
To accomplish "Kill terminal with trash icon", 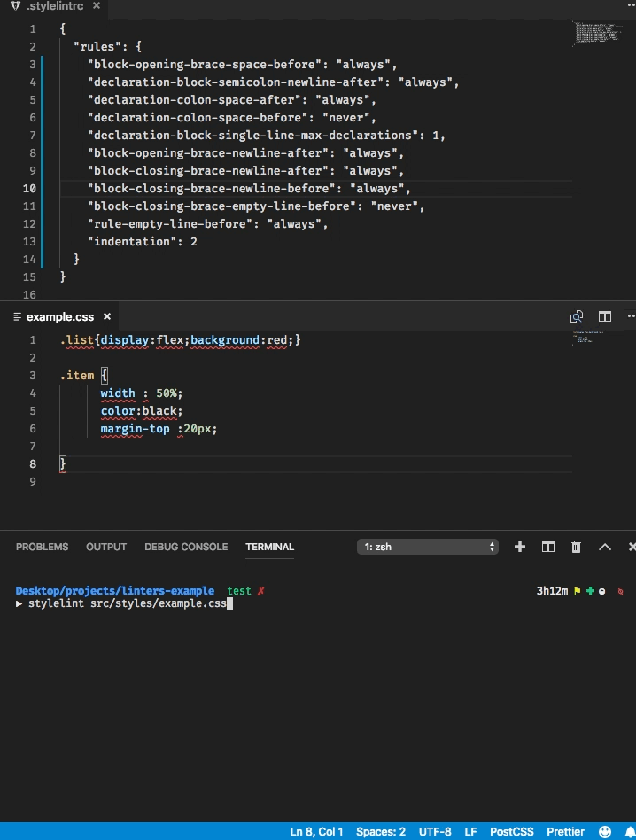I will (576, 547).
